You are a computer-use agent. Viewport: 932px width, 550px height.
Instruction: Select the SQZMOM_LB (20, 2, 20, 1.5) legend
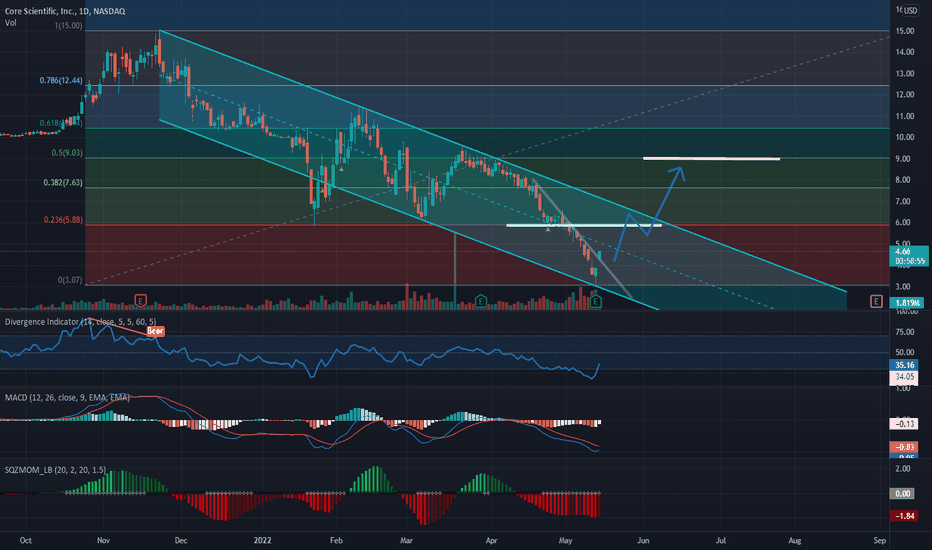pyautogui.click(x=55, y=470)
